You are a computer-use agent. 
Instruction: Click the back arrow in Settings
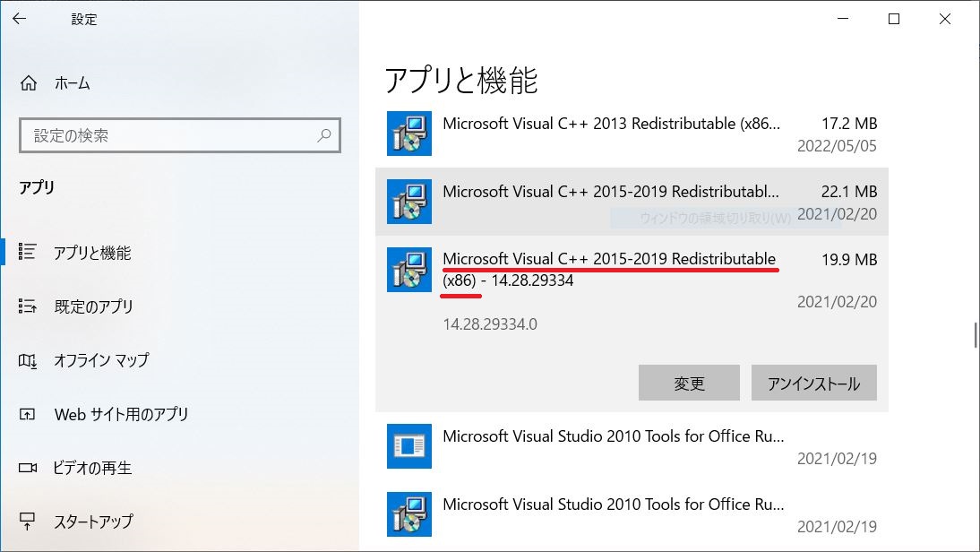[x=19, y=19]
